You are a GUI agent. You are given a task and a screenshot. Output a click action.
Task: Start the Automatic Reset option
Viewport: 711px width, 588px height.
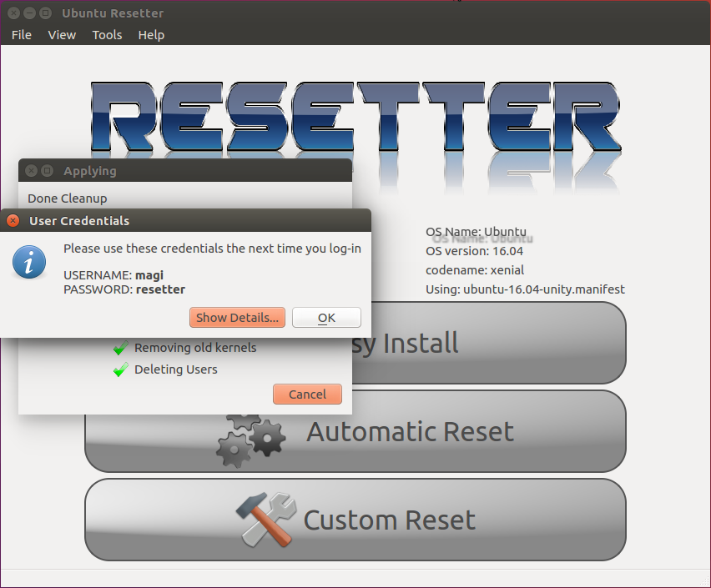(355, 431)
